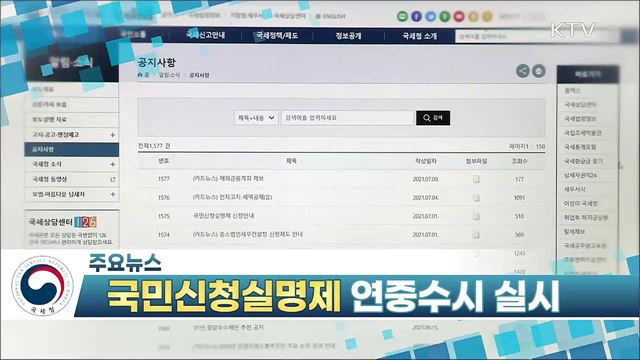Open the red YouTube social icon
This screenshot has height=360, width=640.
click(x=459, y=16)
